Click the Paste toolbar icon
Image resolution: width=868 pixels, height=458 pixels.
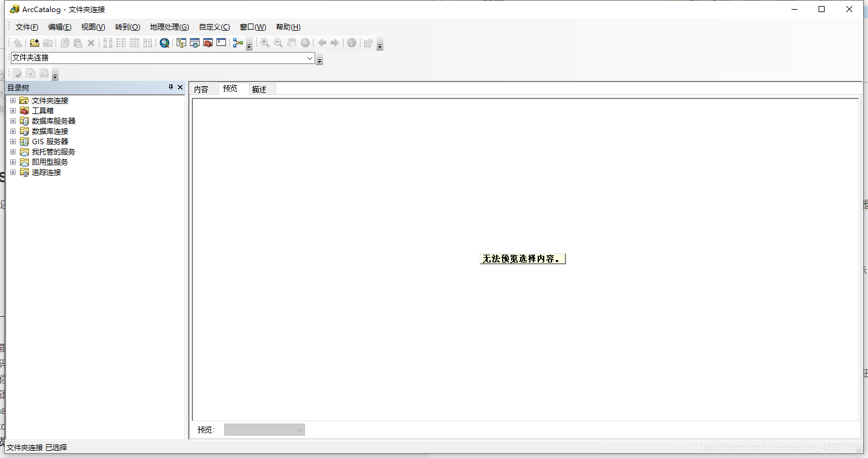coord(78,43)
